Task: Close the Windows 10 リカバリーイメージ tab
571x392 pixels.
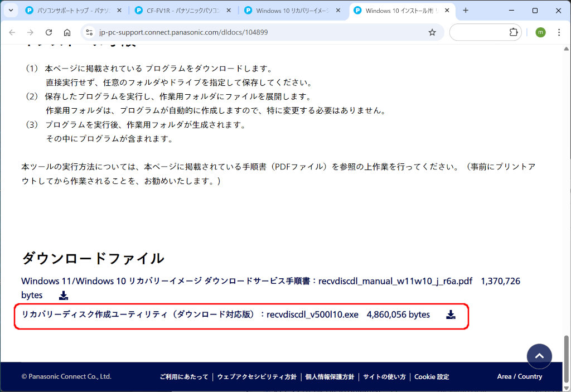Action: point(338,11)
